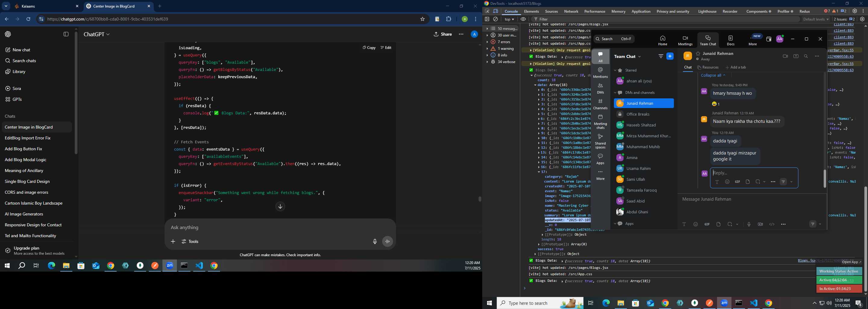Star Junaid Rehman conversation

(x=698, y=54)
